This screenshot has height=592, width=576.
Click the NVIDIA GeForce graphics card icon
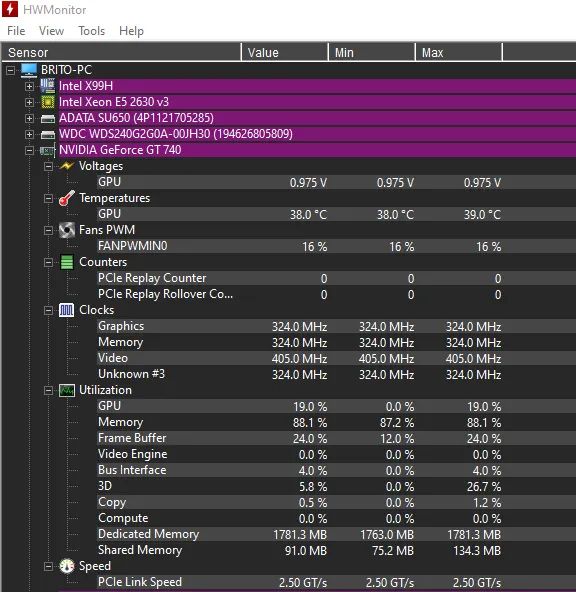click(48, 151)
